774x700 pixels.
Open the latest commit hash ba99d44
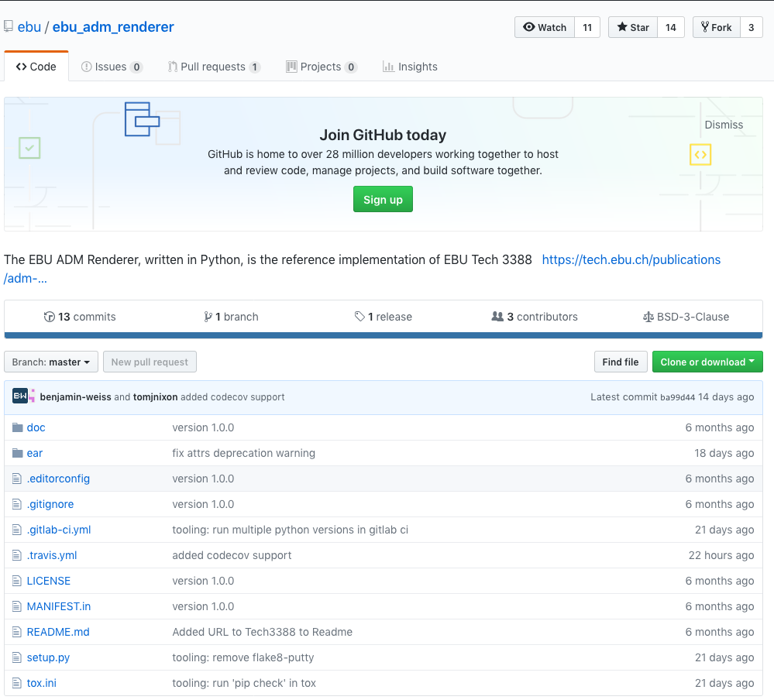click(677, 397)
